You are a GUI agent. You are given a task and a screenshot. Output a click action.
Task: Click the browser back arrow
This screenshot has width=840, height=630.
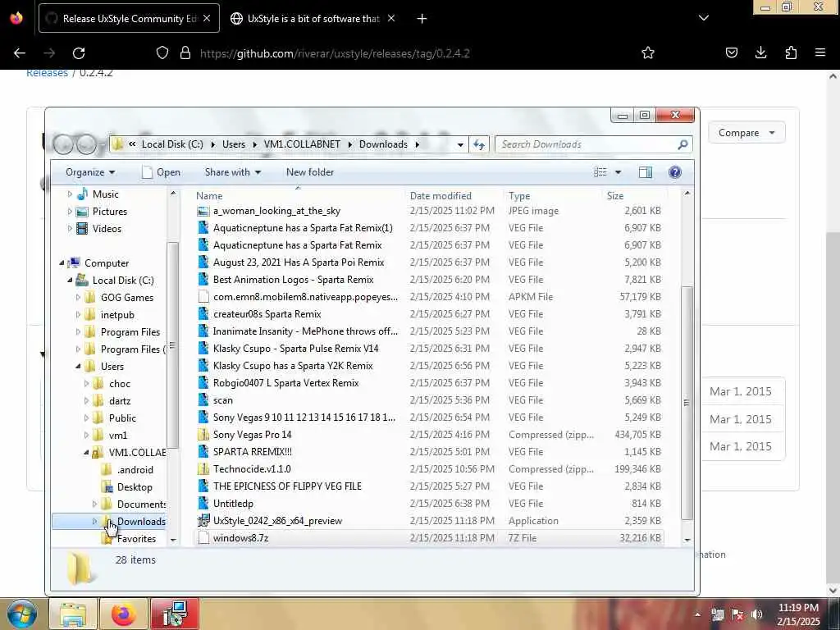tap(20, 53)
